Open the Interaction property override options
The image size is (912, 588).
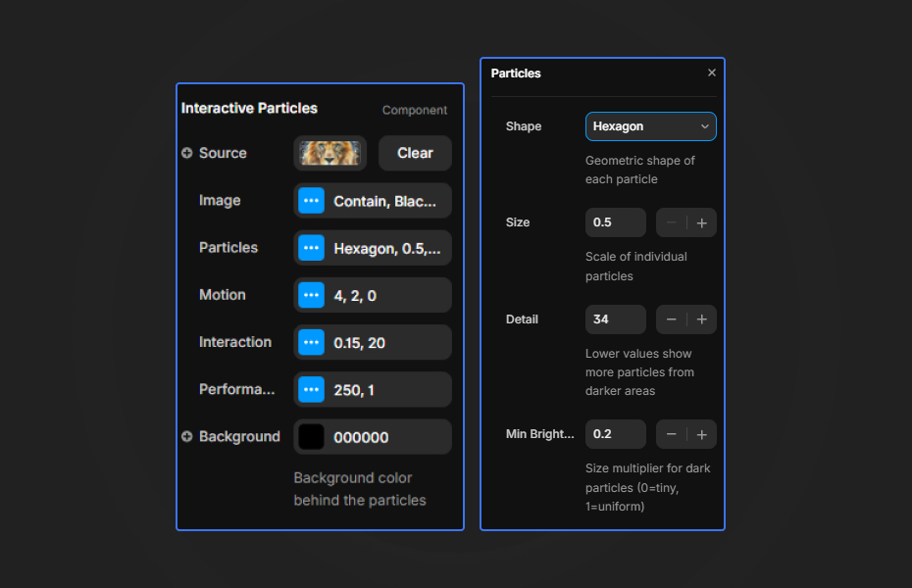[311, 342]
